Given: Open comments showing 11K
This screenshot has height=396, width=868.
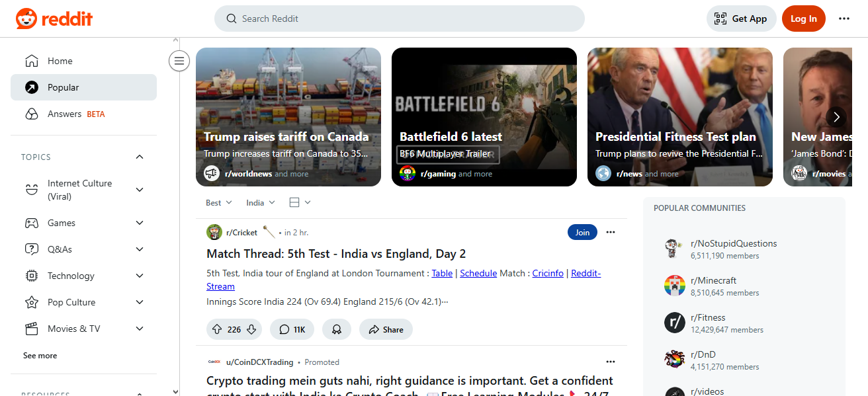Looking at the screenshot, I should [292, 329].
